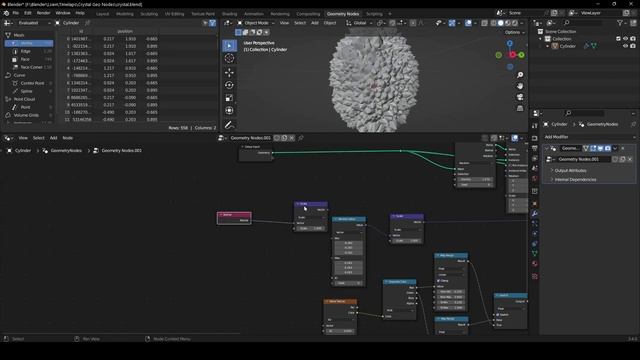
Task: Click the Mesh geometry icon in spreadsheet
Action: pos(8,36)
